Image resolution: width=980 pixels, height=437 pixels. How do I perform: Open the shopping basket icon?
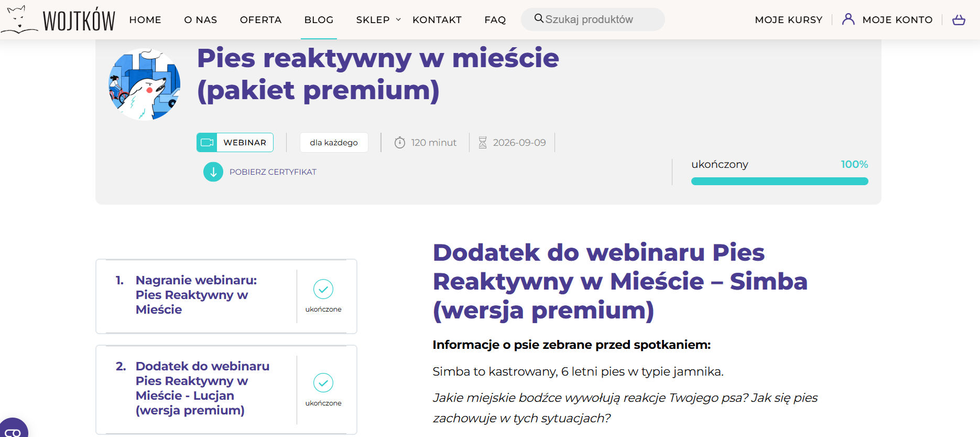(x=959, y=20)
